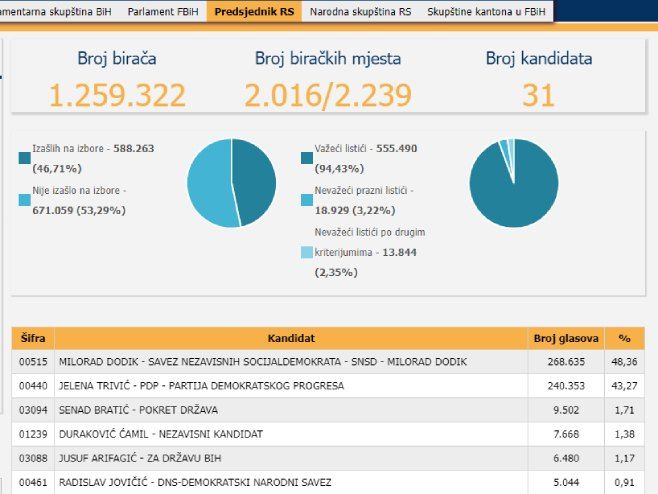Click the Kandidat column header

coord(291,338)
